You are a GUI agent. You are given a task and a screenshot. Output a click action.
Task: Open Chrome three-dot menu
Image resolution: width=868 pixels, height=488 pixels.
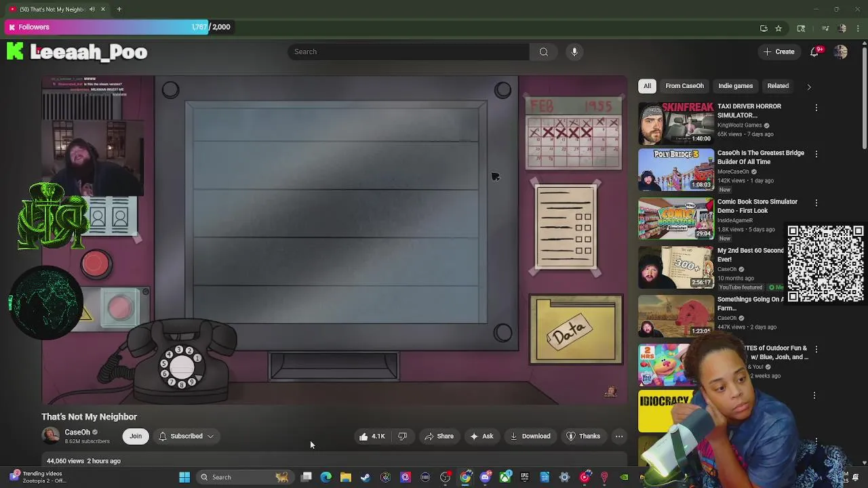point(859,28)
